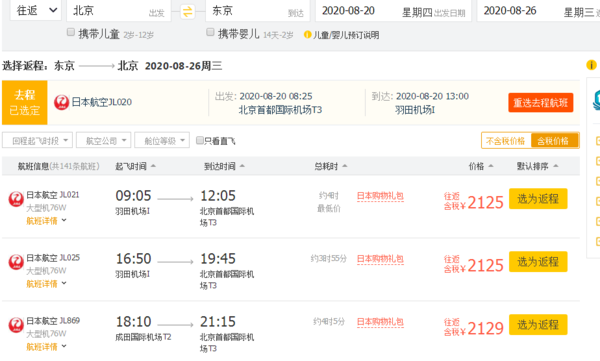Click 重选去程航班 button
The width and height of the screenshot is (600, 361).
[541, 103]
